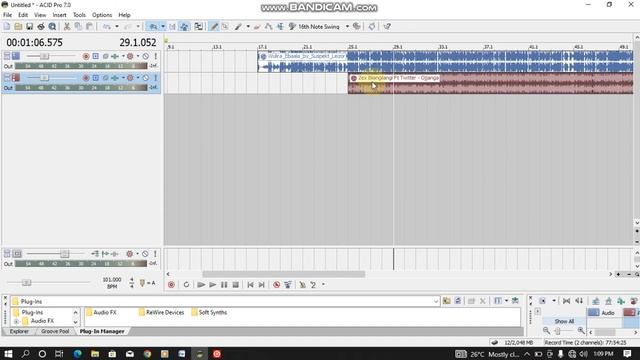
Task: Create a new project with the New icon
Action: point(7,27)
